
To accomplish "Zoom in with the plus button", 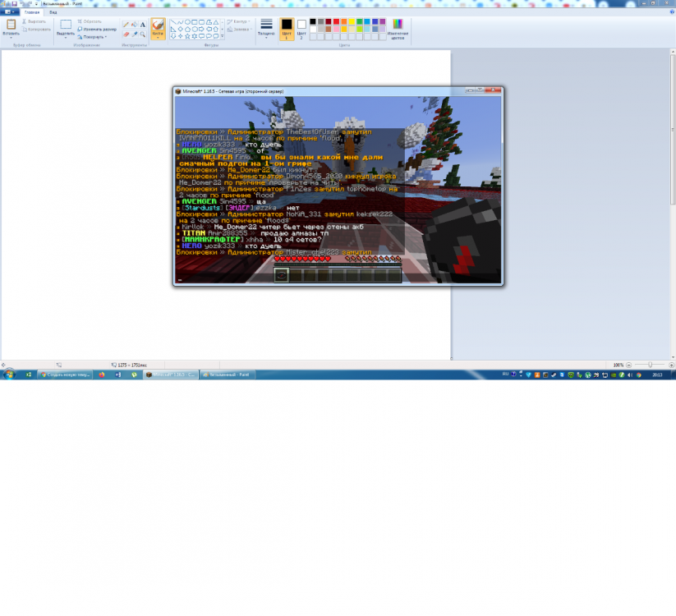I will click(671, 365).
